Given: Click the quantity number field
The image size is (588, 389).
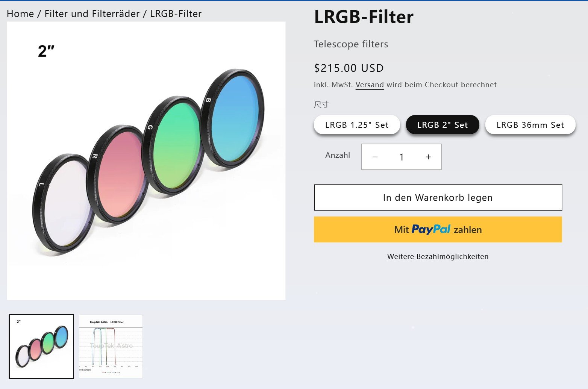Looking at the screenshot, I should (x=402, y=157).
